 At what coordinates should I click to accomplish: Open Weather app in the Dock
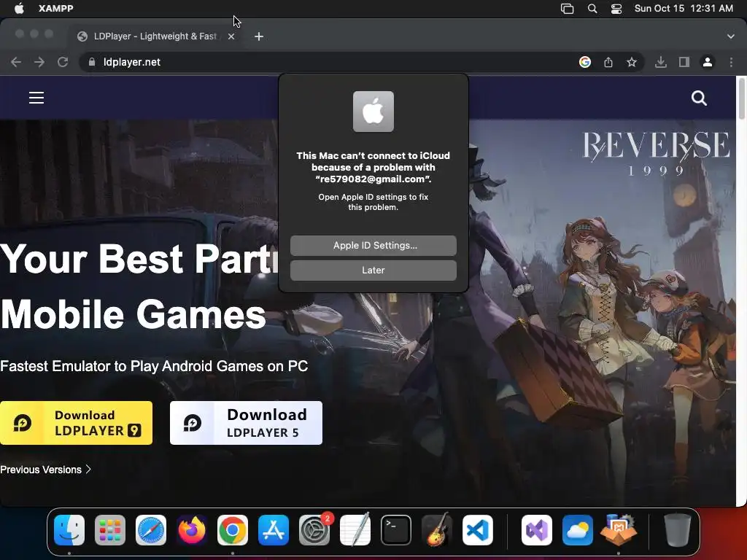pyautogui.click(x=578, y=530)
